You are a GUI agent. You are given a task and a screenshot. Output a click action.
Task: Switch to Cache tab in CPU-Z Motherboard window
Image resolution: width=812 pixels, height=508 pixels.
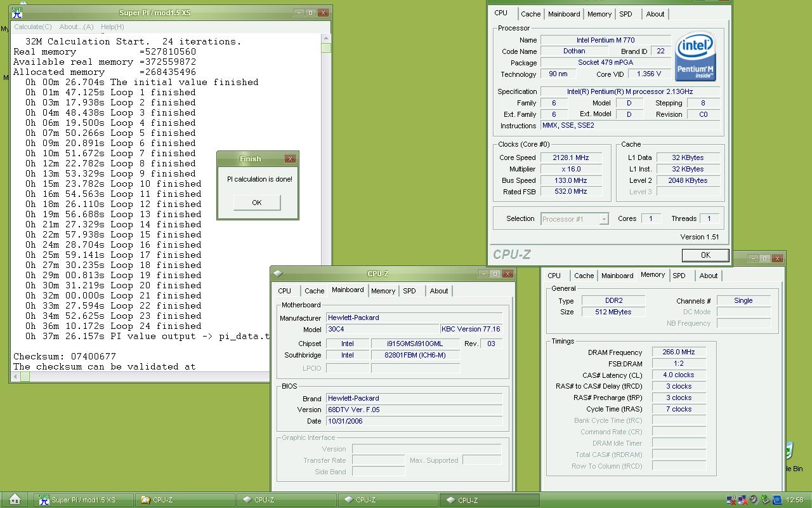(314, 291)
